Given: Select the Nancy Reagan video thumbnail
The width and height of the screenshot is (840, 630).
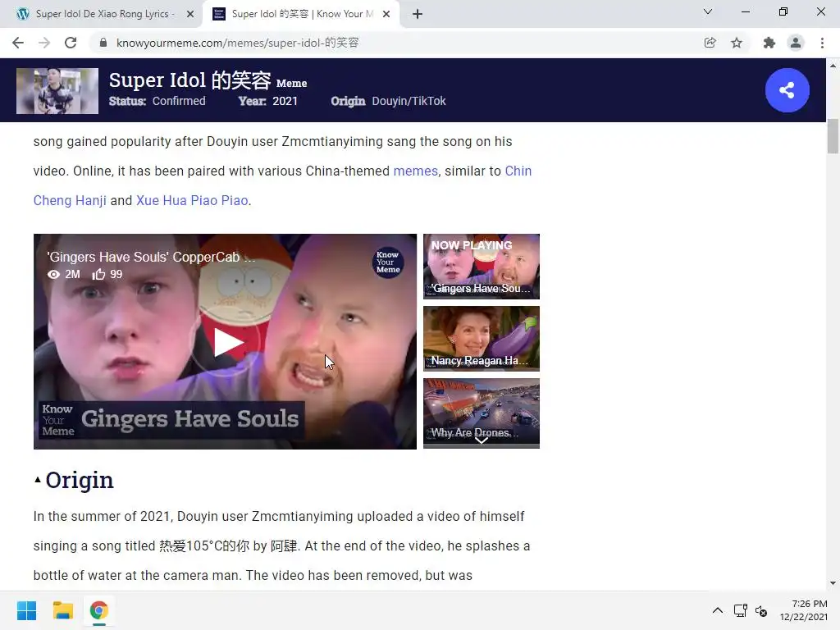Looking at the screenshot, I should point(481,339).
